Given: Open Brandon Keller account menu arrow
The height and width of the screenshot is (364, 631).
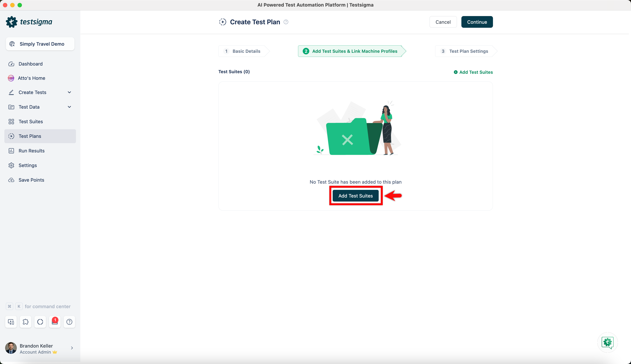Looking at the screenshot, I should tap(72, 348).
